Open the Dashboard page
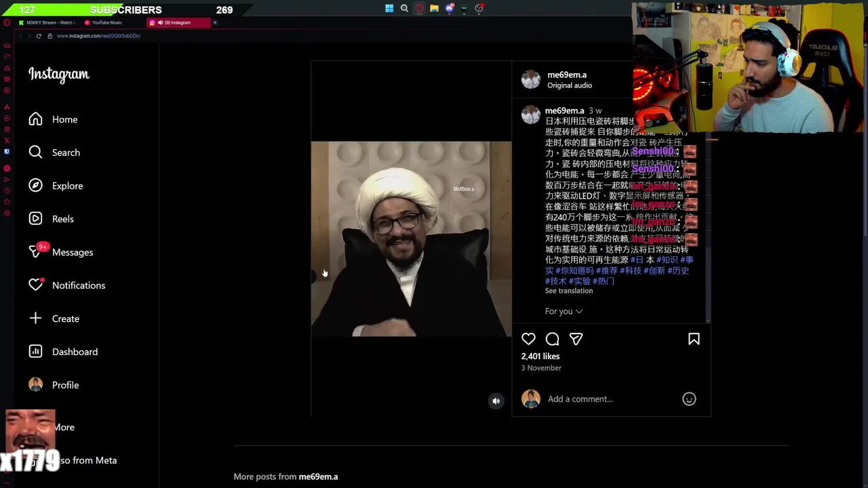The width and height of the screenshot is (868, 488). pos(63,352)
